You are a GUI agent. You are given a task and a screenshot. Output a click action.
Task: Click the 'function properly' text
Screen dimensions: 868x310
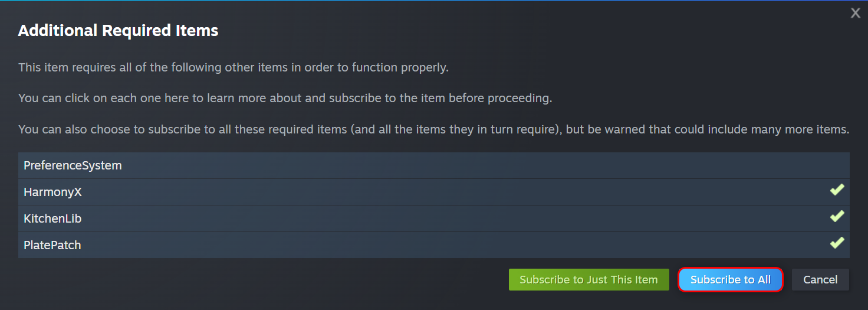point(400,68)
